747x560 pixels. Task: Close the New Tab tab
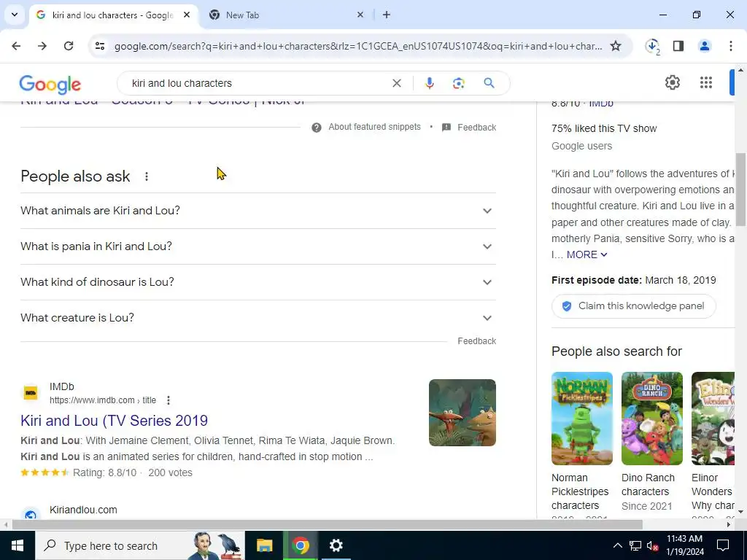pos(360,15)
